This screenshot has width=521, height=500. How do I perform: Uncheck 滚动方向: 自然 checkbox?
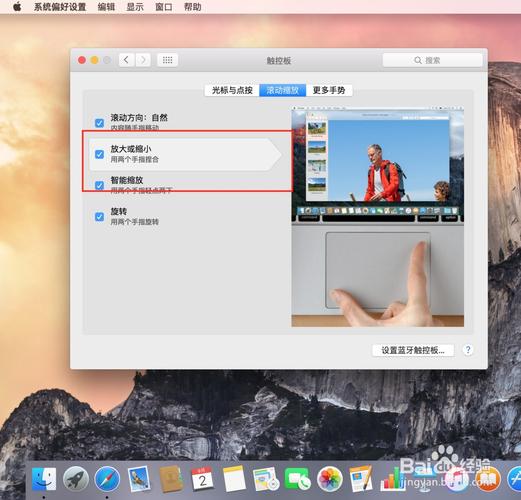[x=99, y=123]
